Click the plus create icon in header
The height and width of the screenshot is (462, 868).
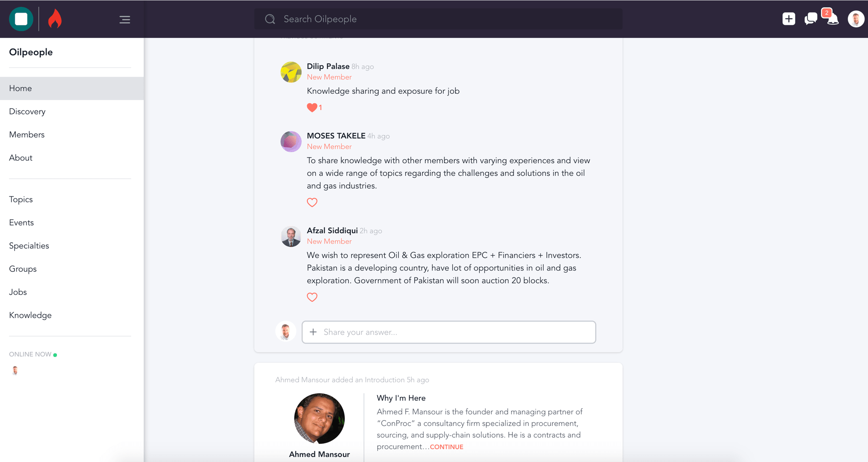coord(789,19)
